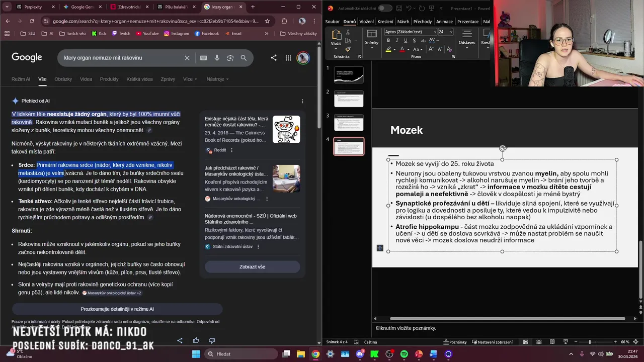Share the Google results page
Screen dimensions: 644x362
pos(274,58)
